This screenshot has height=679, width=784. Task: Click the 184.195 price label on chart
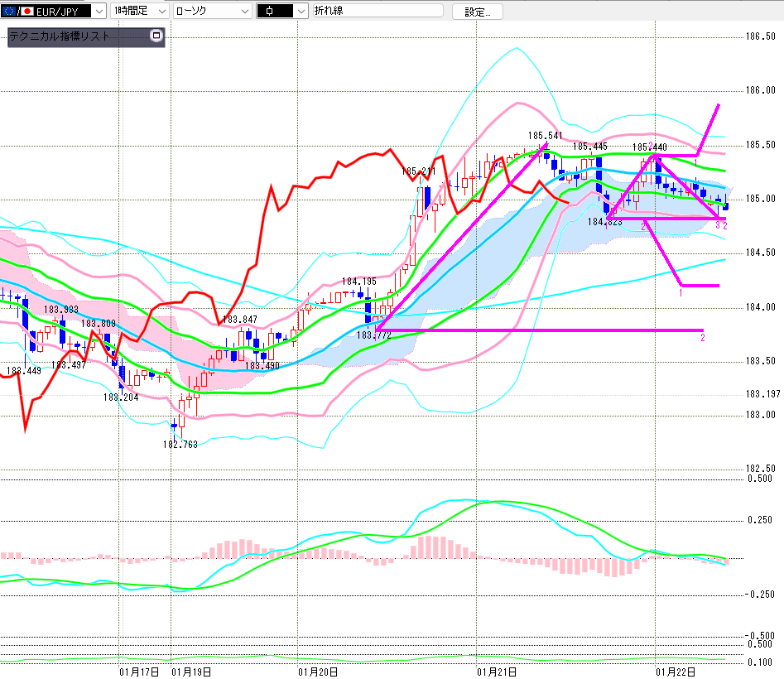358,282
